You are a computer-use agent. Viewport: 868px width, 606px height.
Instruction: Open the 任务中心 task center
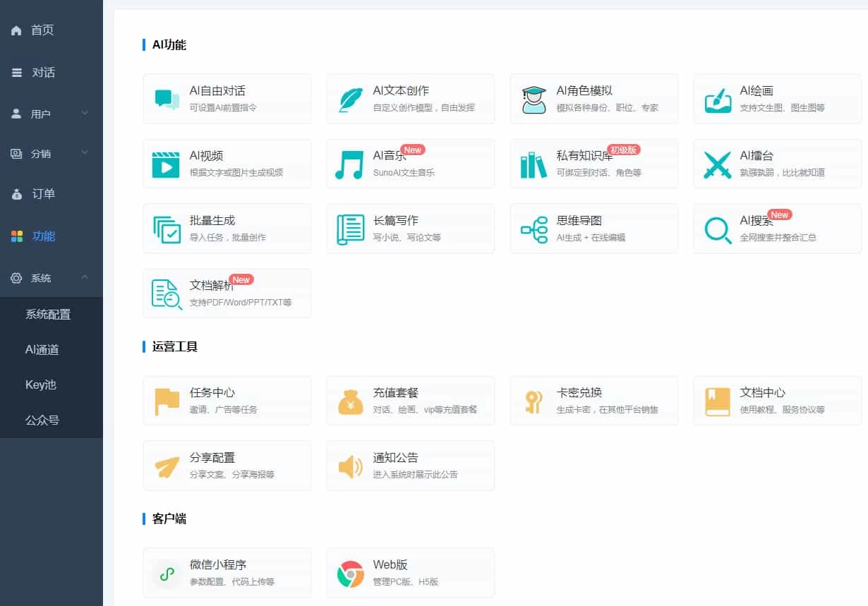point(227,400)
